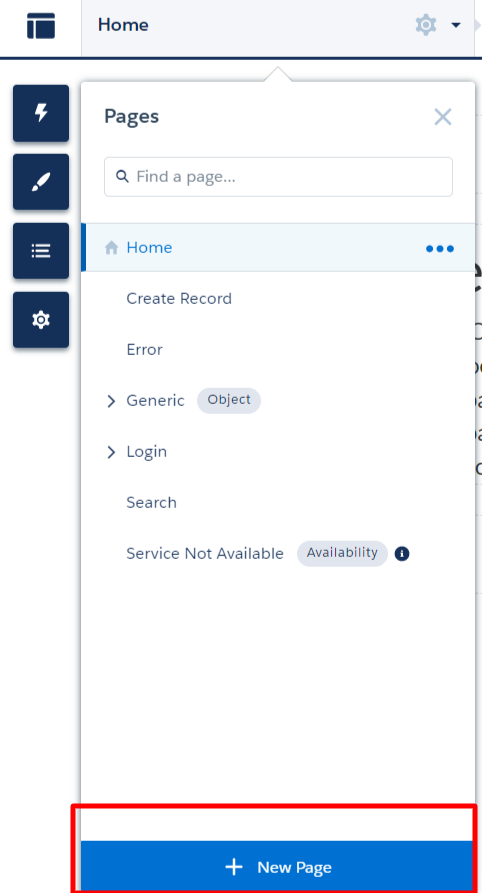This screenshot has width=482, height=893.
Task: Click the New Page button
Action: [277, 867]
